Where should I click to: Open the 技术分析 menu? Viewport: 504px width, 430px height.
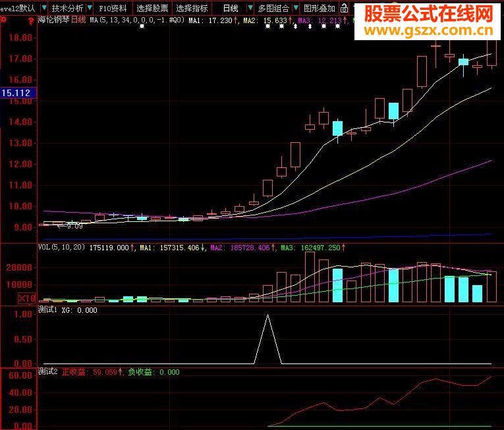point(67,8)
